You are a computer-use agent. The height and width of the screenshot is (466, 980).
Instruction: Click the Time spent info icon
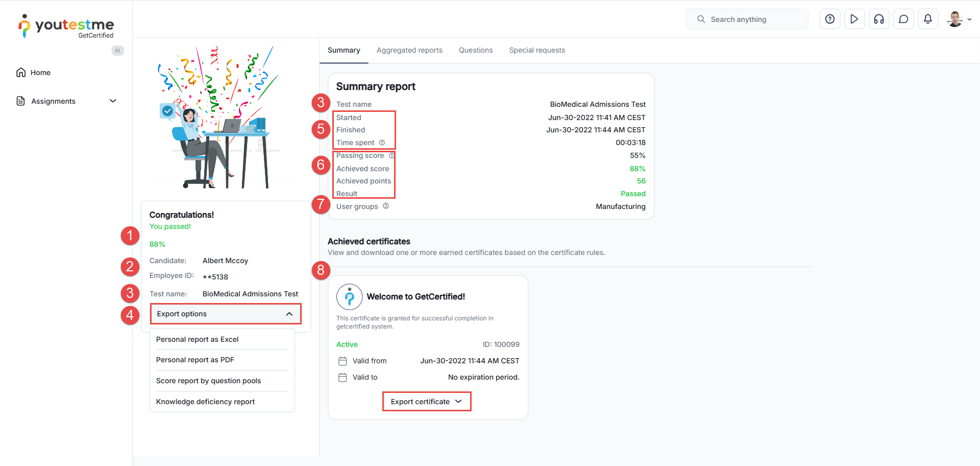(382, 143)
